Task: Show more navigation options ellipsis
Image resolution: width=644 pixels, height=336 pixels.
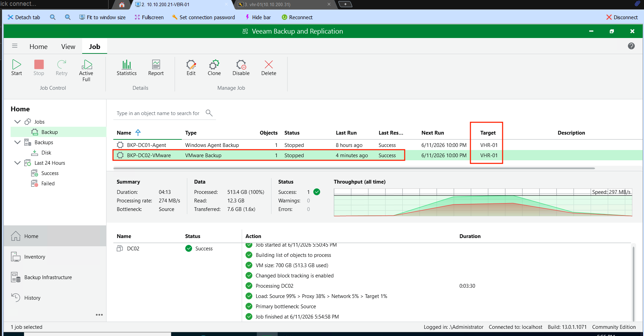Action: tap(99, 315)
